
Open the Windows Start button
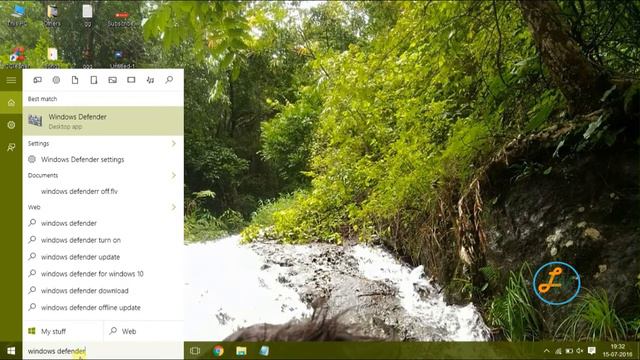point(11,351)
